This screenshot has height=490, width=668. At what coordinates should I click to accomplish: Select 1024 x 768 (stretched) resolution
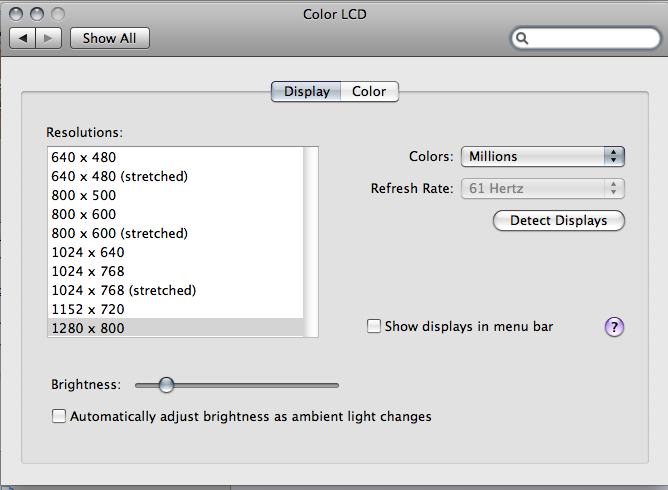click(x=176, y=290)
